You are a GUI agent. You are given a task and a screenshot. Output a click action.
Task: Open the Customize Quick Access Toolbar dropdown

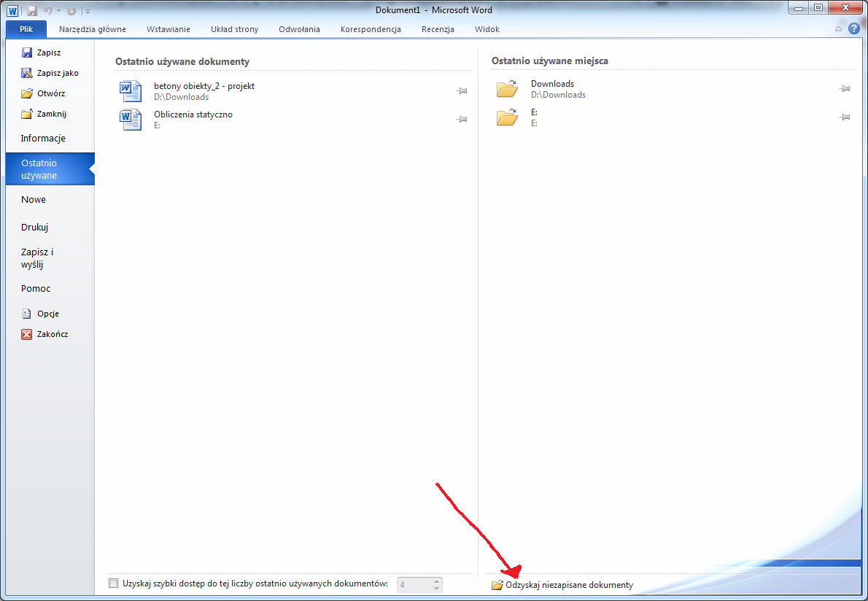[88, 11]
